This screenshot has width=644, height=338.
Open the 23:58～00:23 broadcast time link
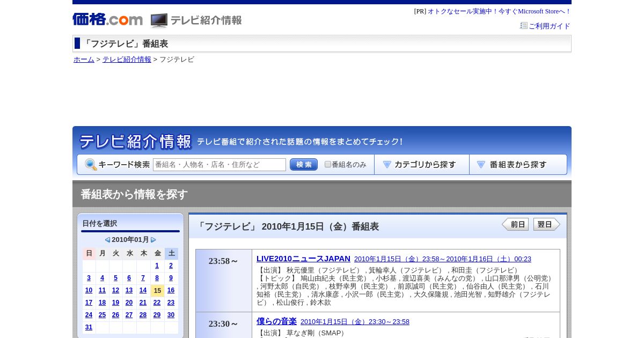[x=443, y=259]
